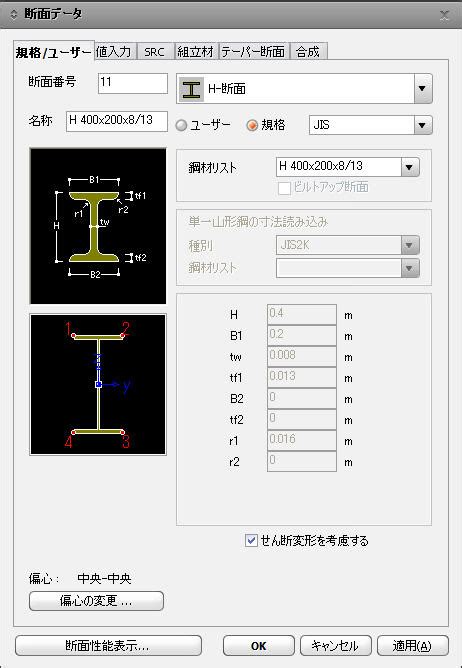Select the ユーザー radio button

click(x=182, y=125)
